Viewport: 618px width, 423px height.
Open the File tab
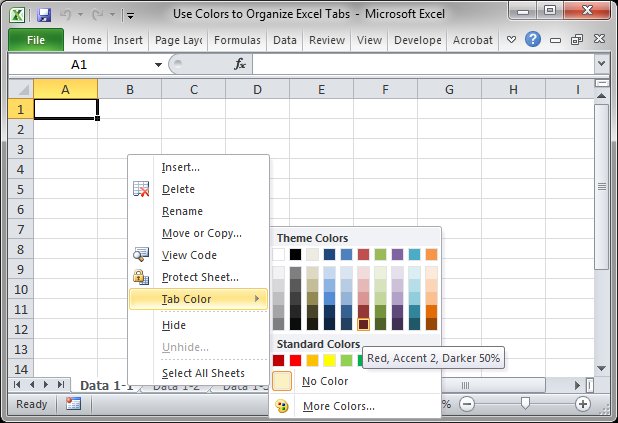point(36,40)
